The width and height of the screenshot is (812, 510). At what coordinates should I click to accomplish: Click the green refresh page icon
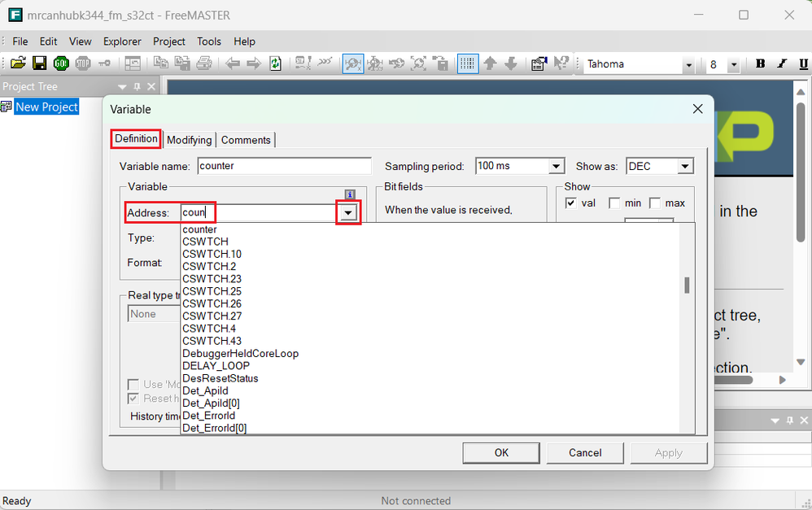point(276,63)
